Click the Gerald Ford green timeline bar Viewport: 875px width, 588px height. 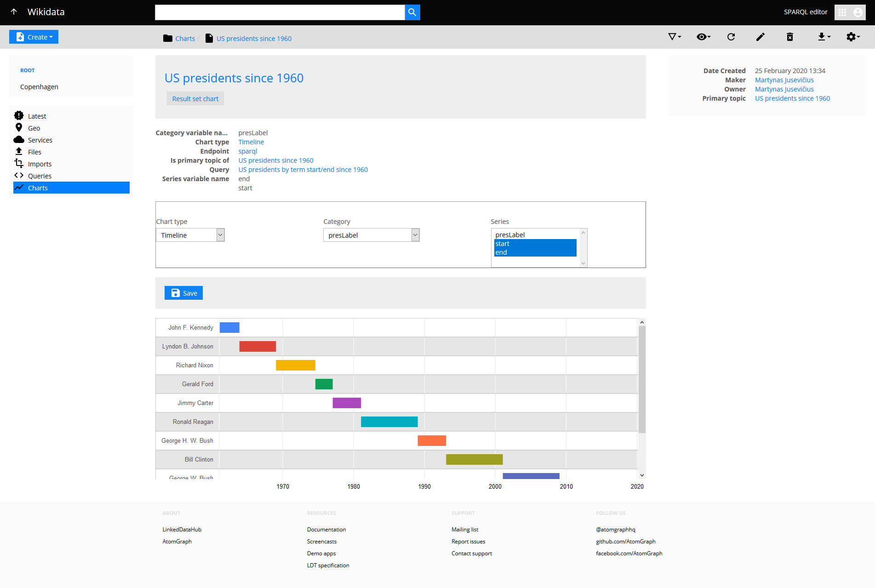324,384
